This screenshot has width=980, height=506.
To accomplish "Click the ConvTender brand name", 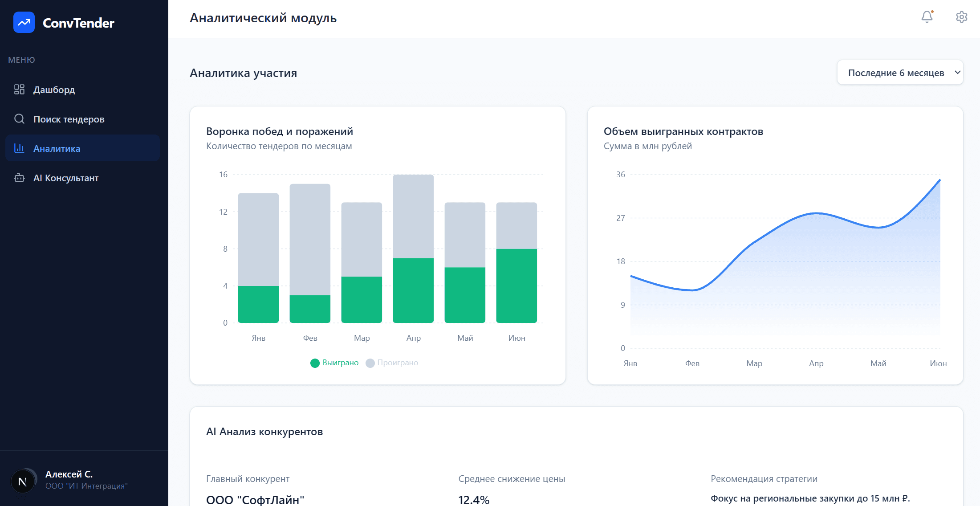I will 78,23.
